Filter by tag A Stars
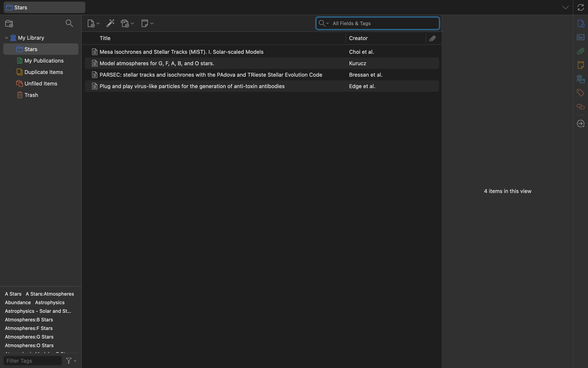588x368 pixels. click(13, 294)
